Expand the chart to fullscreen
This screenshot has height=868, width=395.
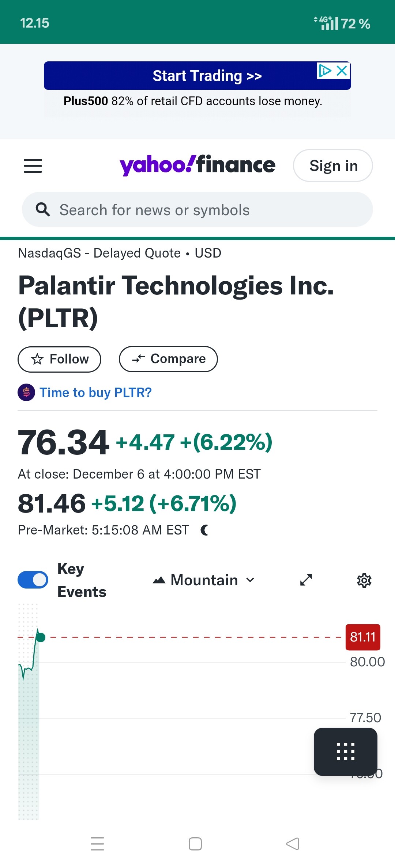(x=306, y=580)
